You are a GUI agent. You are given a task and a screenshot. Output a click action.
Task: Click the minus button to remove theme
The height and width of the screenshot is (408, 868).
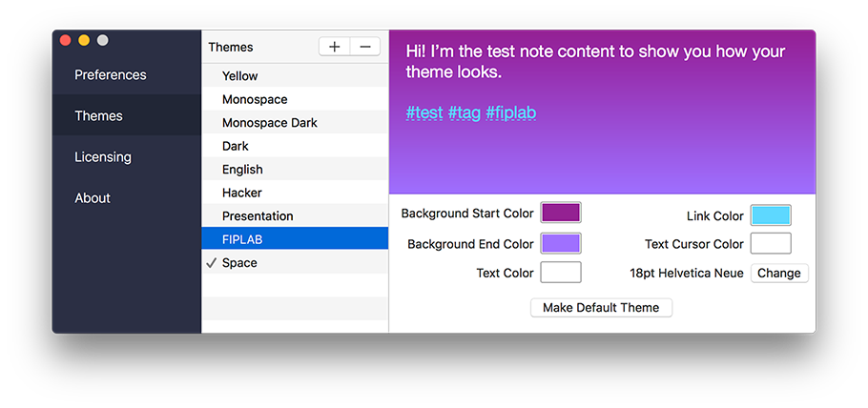[x=365, y=47]
